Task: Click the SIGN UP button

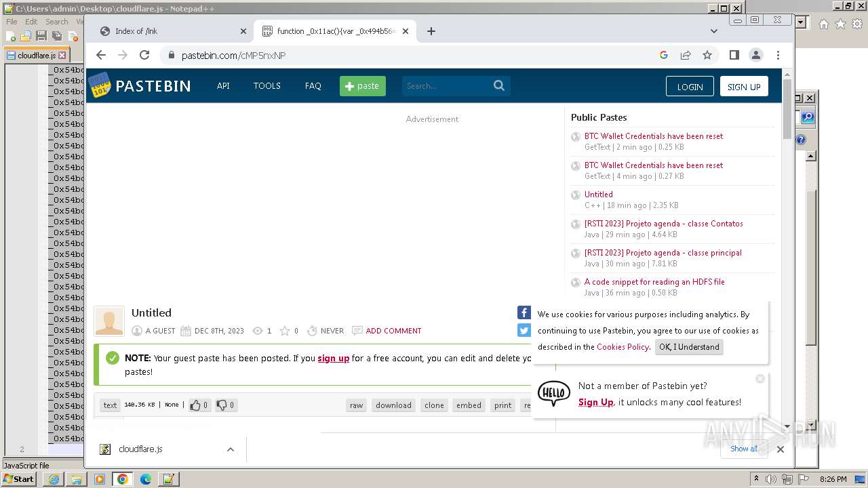Action: 744,86
